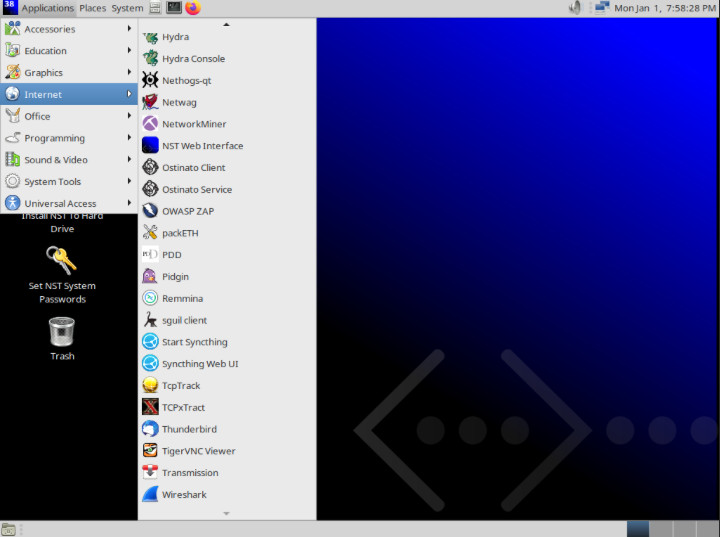Viewport: 720px width, 537px height.
Task: Open the System menu
Action: pos(127,8)
